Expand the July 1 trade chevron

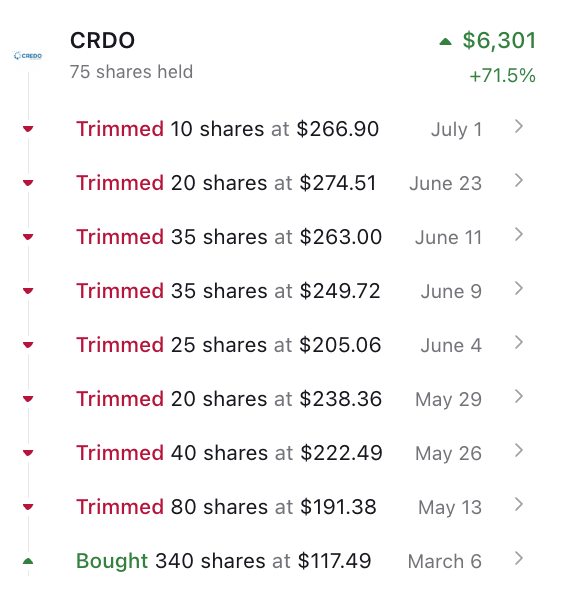pyautogui.click(x=519, y=126)
